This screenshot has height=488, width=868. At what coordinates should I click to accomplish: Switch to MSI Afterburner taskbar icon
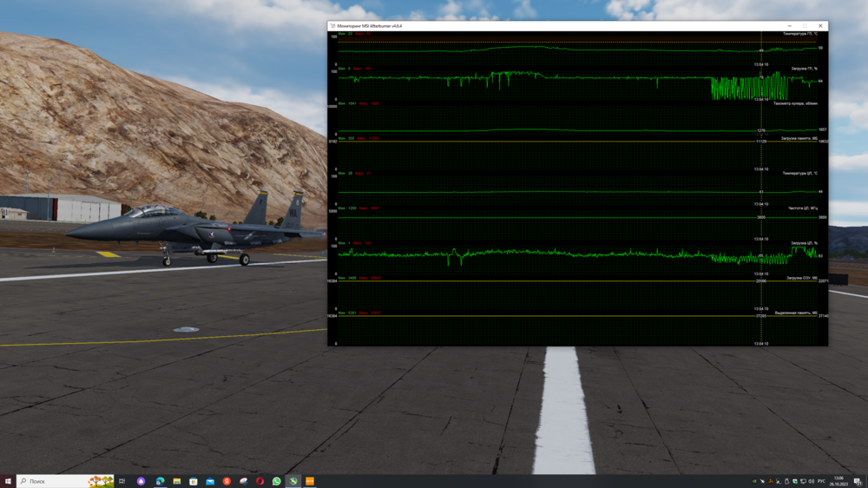[x=293, y=481]
